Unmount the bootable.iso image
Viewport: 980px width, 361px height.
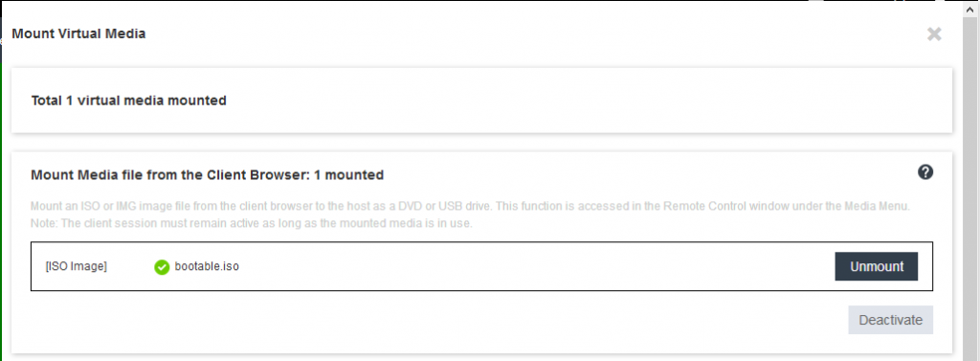tap(877, 266)
